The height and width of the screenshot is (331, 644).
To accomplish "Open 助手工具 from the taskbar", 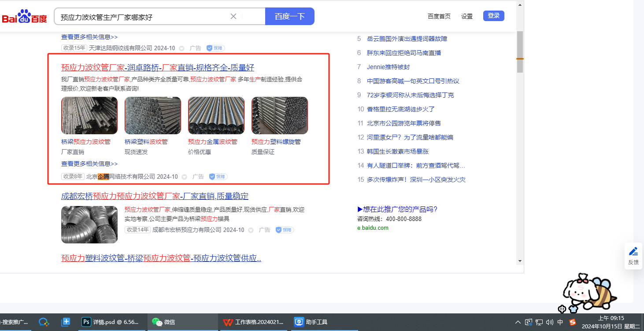I will pyautogui.click(x=311, y=322).
